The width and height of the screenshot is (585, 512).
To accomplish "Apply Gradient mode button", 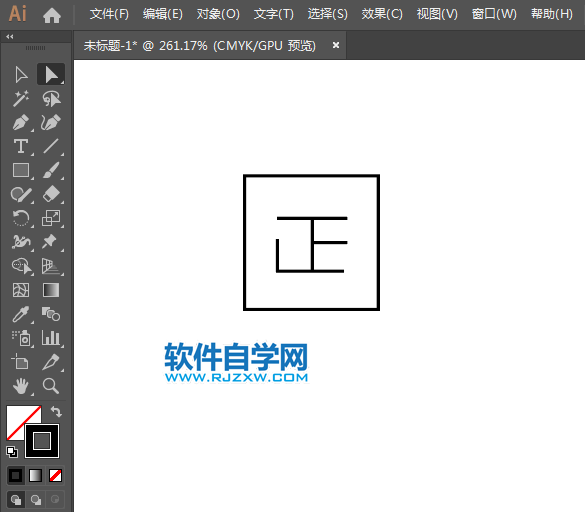I will click(35, 475).
